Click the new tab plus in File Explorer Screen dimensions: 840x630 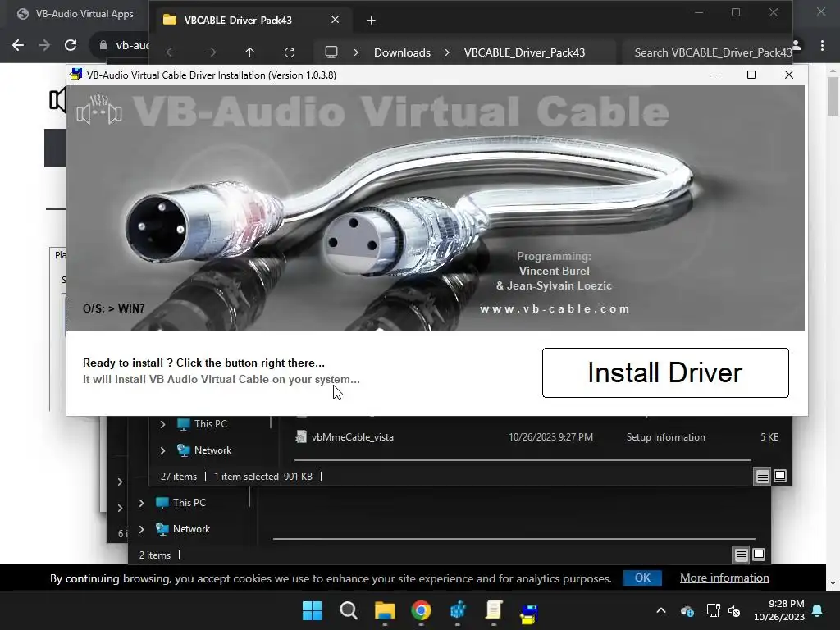372,21
